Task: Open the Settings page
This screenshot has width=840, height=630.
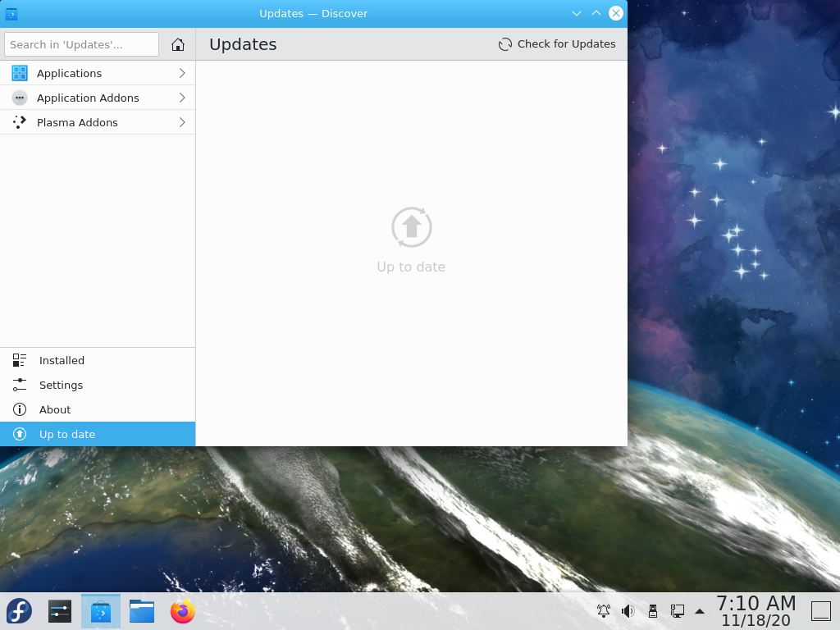Action: pos(98,386)
